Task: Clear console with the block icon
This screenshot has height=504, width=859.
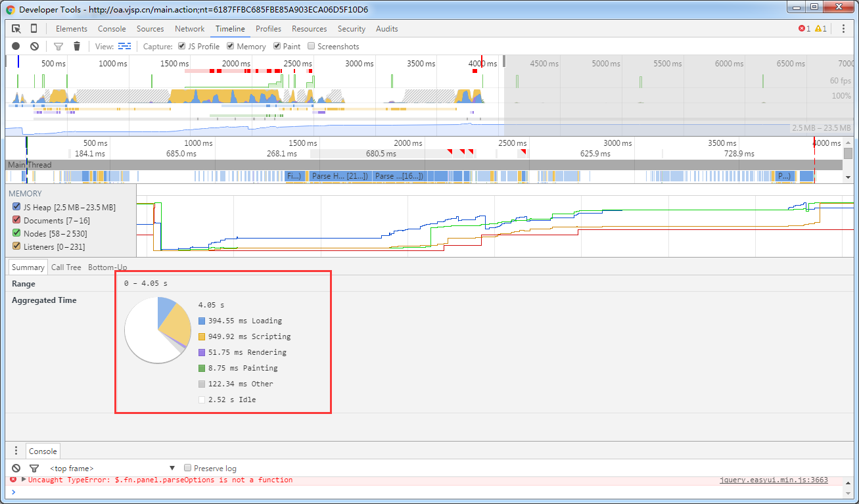Action: coord(16,469)
